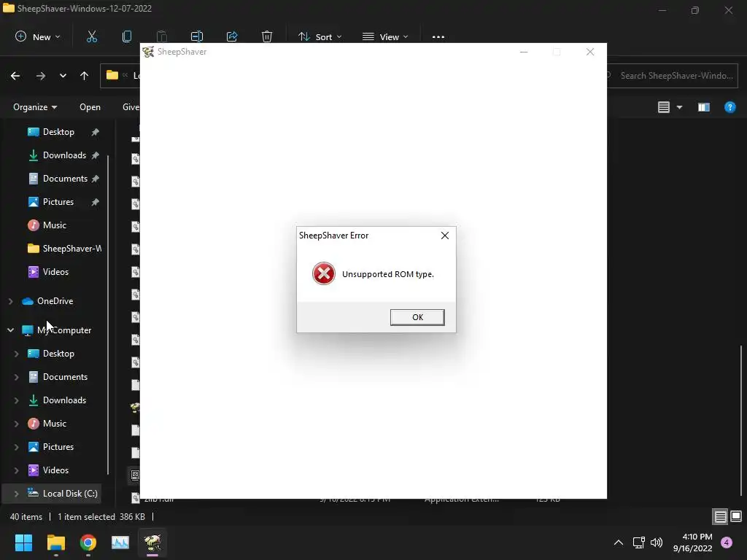Open the change view icon

[x=664, y=107]
